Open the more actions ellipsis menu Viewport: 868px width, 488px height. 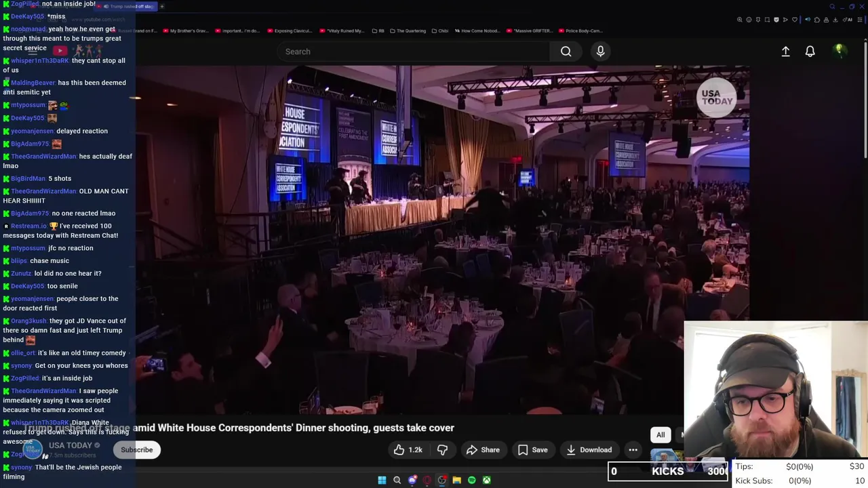tap(633, 449)
